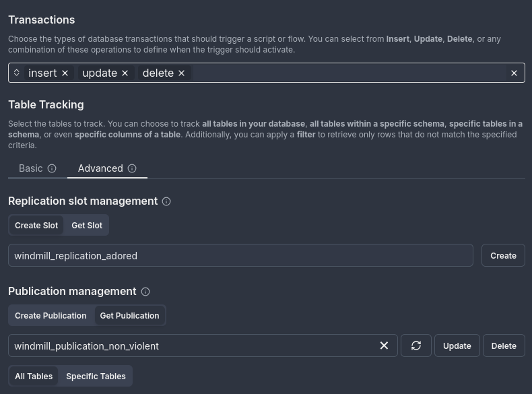Choose the Specific Tables option

[96, 376]
